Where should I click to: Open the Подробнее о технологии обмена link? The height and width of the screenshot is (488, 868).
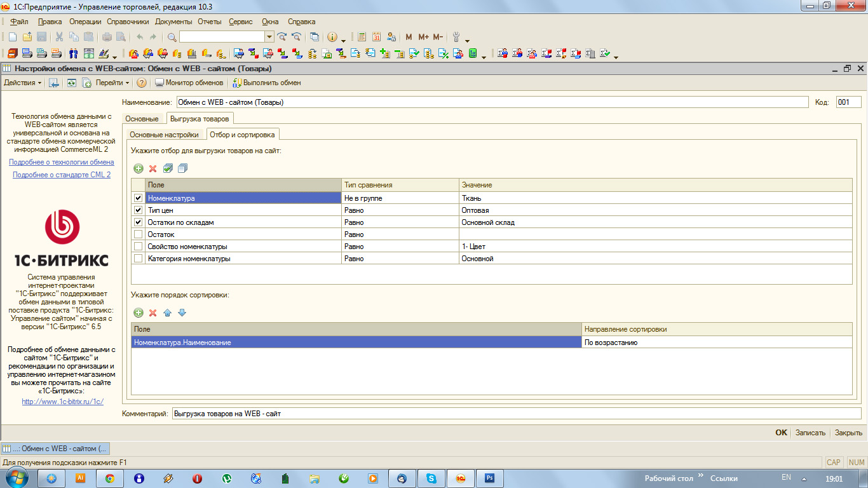click(62, 162)
